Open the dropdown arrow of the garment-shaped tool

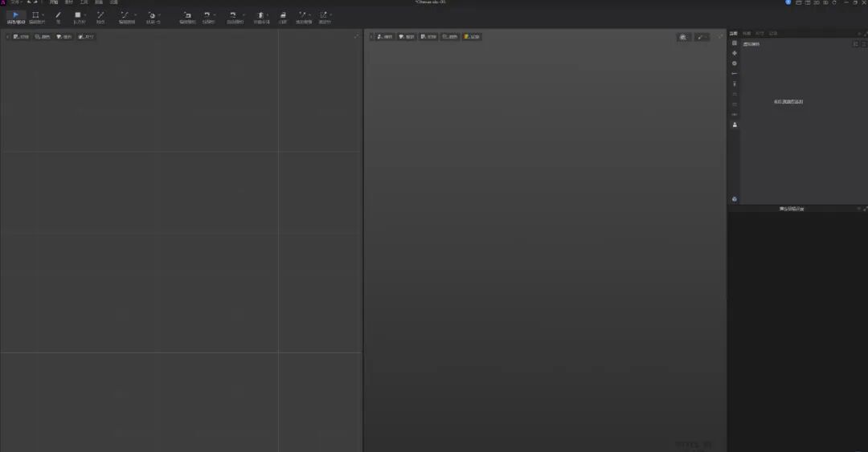(x=268, y=15)
